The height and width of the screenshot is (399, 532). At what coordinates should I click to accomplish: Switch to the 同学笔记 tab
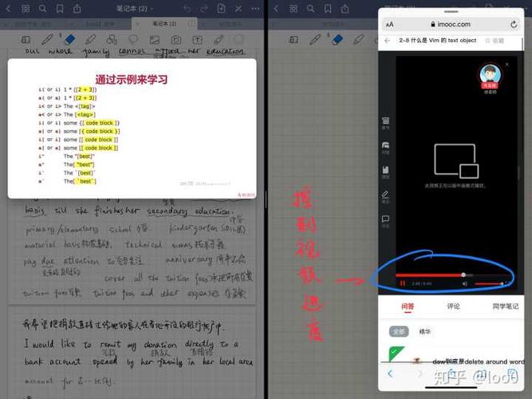(x=505, y=306)
